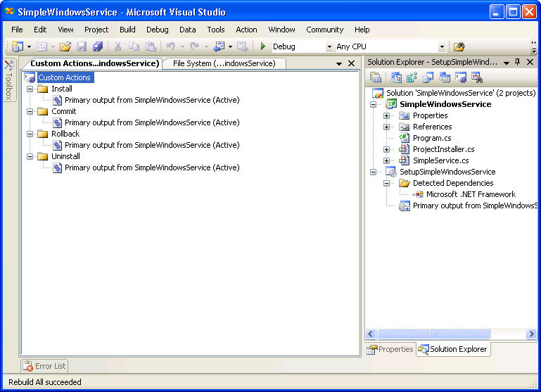
Task: Open the Tools menu
Action: pos(216,30)
